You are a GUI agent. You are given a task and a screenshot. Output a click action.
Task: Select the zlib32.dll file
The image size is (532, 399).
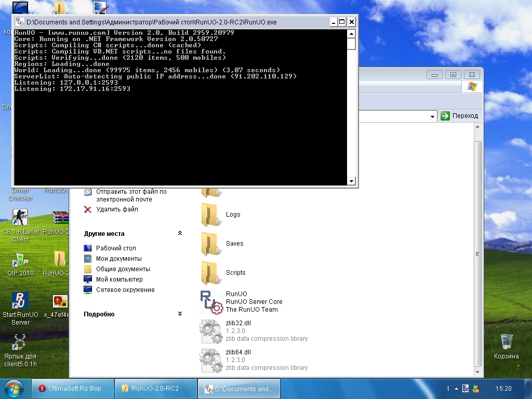point(211,331)
